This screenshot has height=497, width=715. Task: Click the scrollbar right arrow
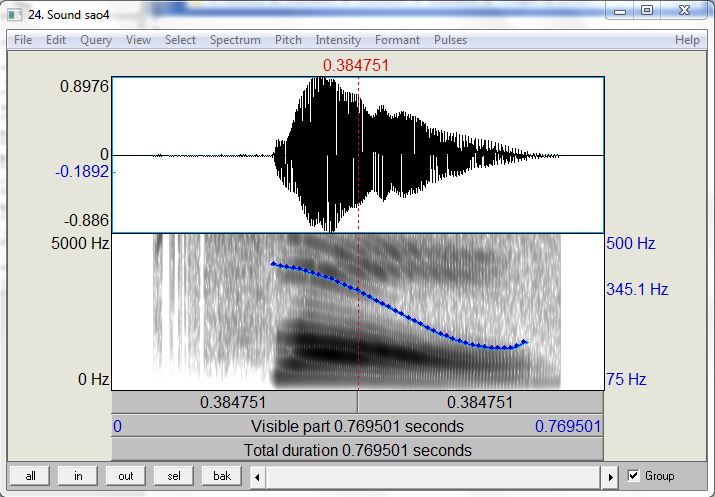610,477
